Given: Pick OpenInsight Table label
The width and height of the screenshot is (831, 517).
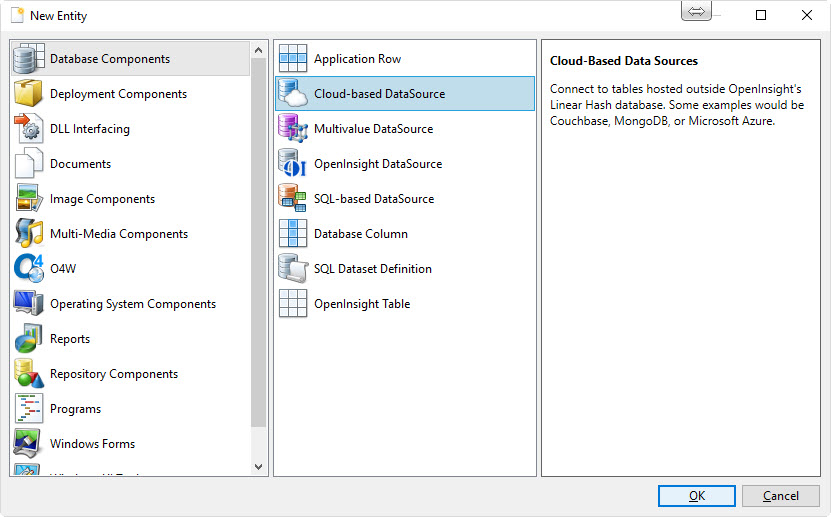Looking at the screenshot, I should (x=362, y=304).
